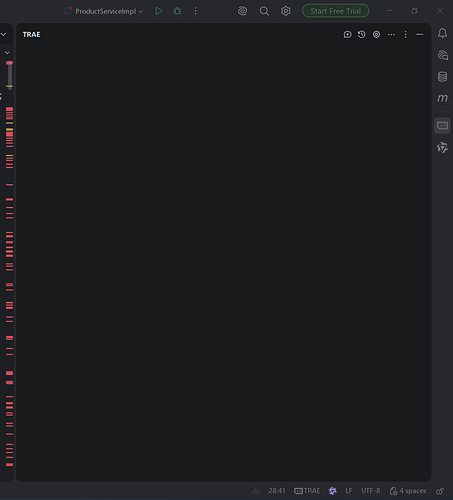Screen dimensions: 453x500
Task: Open the TRAE chat history icon
Action: pos(362,34)
